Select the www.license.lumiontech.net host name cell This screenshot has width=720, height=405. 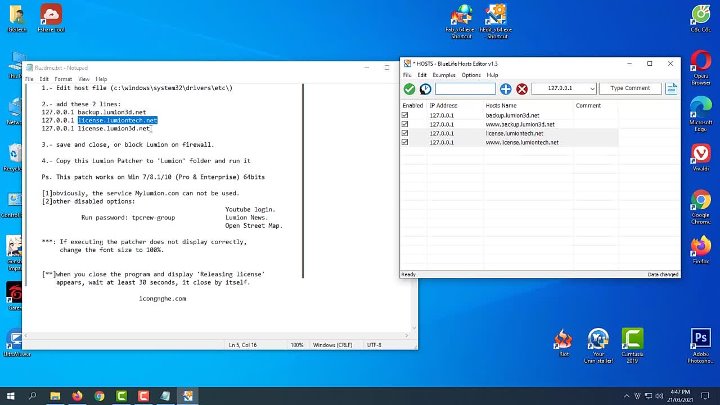[x=522, y=142]
